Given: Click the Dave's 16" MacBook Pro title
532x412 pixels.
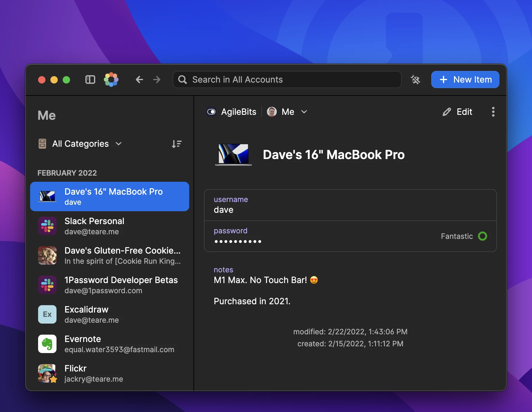Looking at the screenshot, I should (x=334, y=155).
